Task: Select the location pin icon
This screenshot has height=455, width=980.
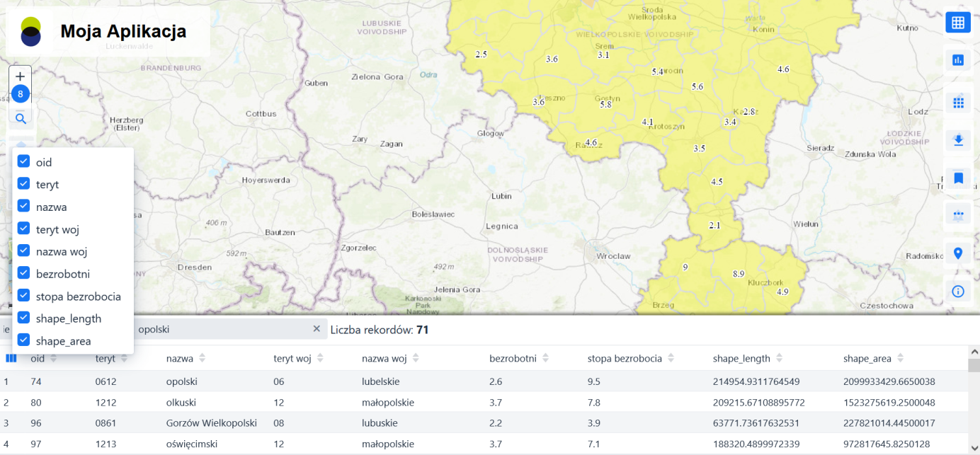Action: point(958,253)
